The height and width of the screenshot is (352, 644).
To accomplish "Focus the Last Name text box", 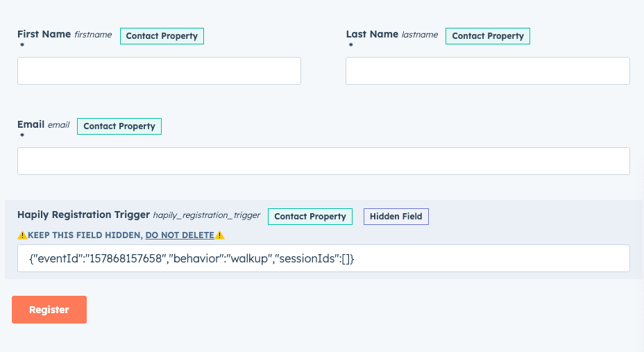I will tap(487, 71).
